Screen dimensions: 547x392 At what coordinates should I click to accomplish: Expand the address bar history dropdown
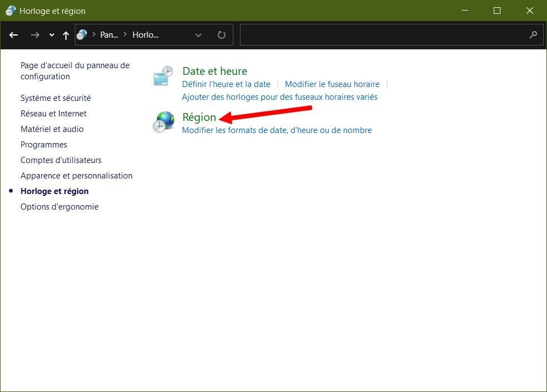(x=198, y=35)
